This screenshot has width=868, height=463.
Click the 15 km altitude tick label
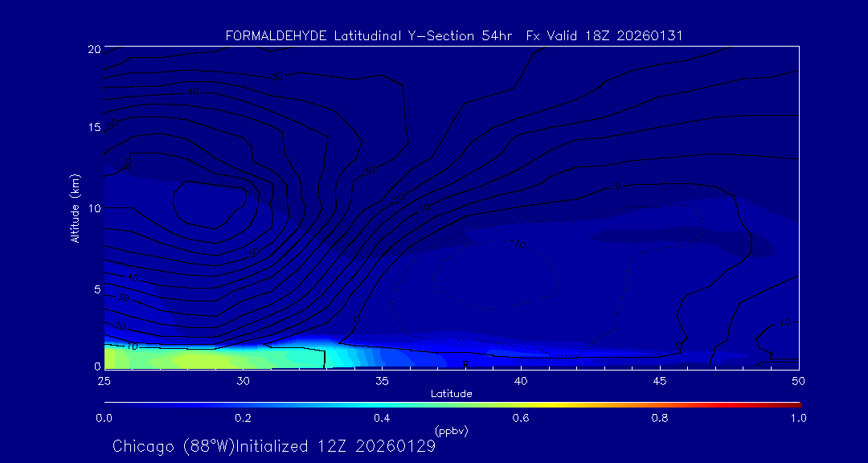click(x=92, y=128)
